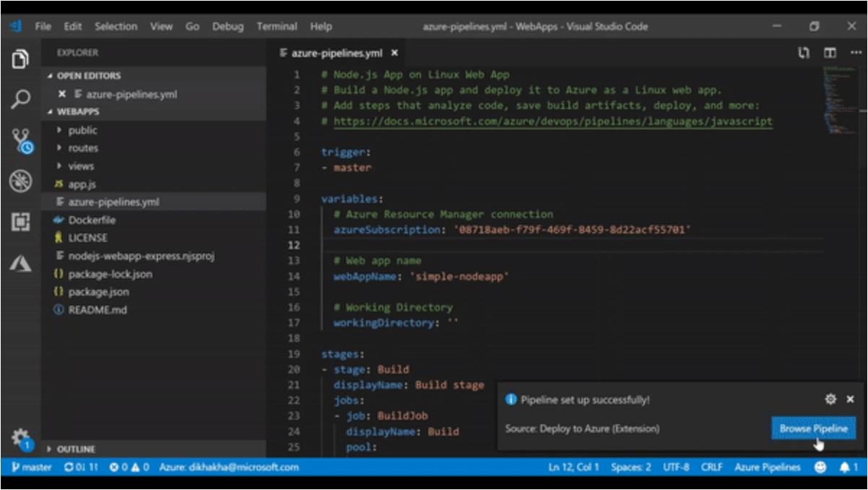The image size is (868, 490).
Task: Click the Browse Pipeline button
Action: pyautogui.click(x=813, y=429)
